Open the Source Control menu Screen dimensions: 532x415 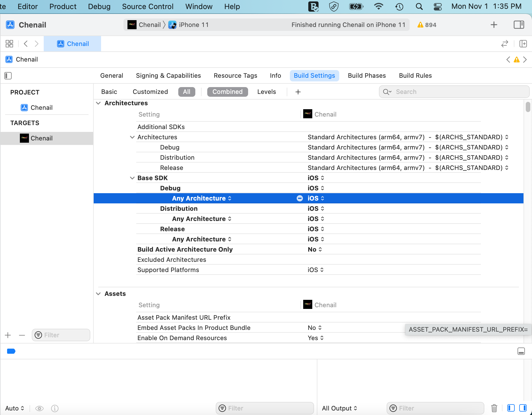pyautogui.click(x=148, y=7)
